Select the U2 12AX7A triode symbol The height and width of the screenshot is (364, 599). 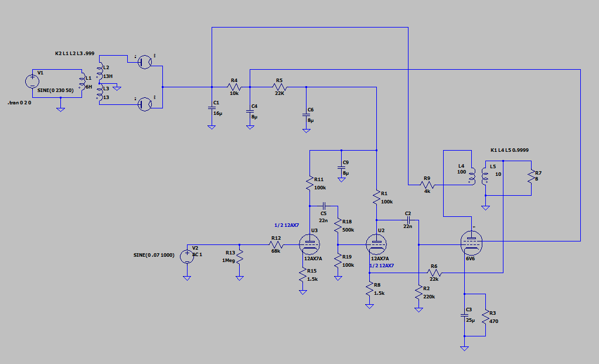point(376,243)
